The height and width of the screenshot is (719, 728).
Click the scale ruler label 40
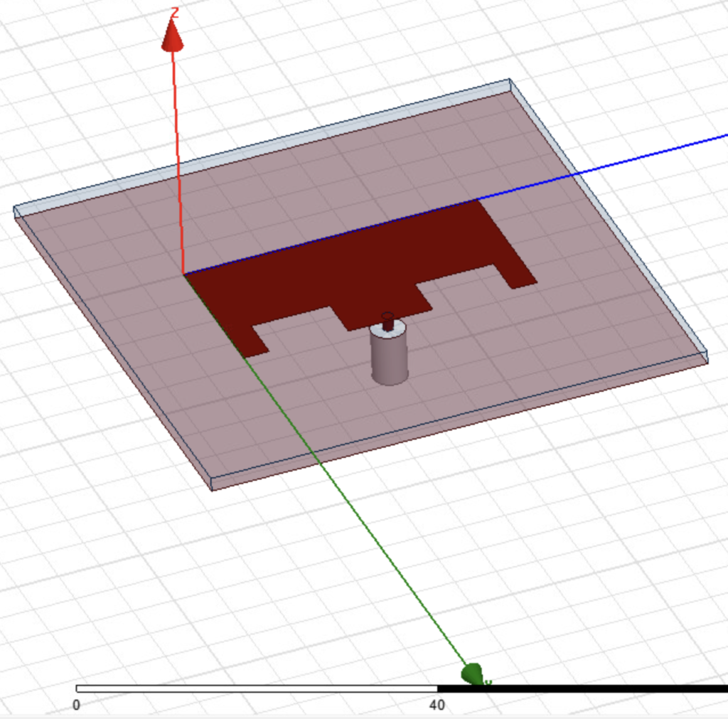(437, 705)
